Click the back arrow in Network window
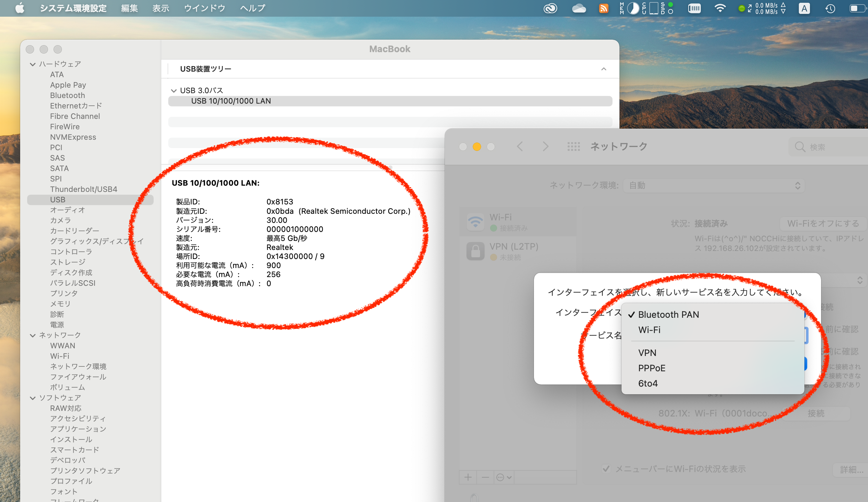The height and width of the screenshot is (502, 868). (520, 146)
